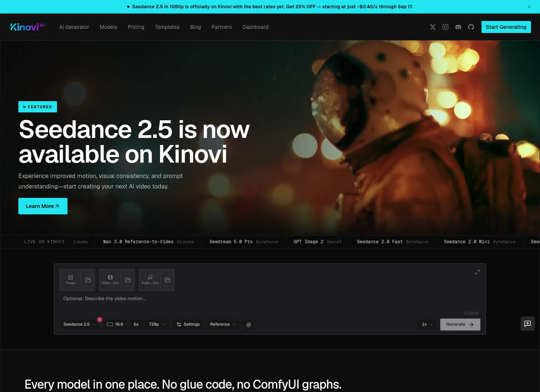The image size is (540, 392).
Task: Open the Models nav item
Action: (x=108, y=27)
